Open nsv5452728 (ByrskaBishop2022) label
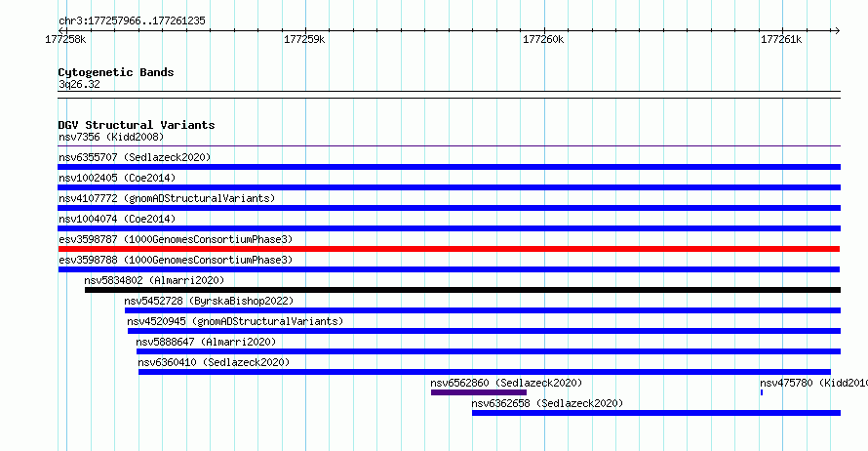The image size is (868, 451). [209, 301]
